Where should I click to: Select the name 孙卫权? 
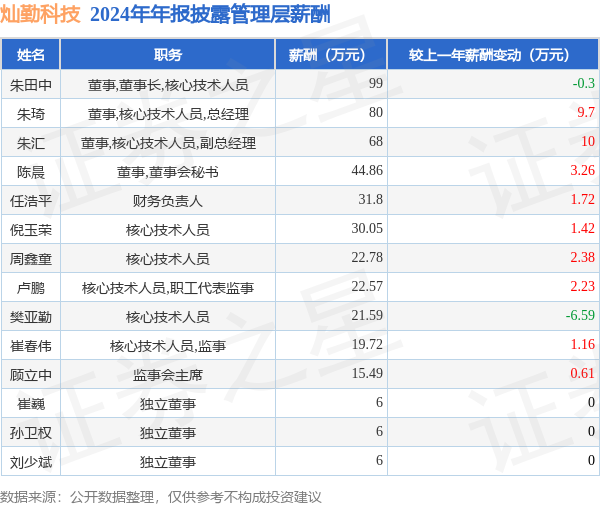tap(31, 433)
